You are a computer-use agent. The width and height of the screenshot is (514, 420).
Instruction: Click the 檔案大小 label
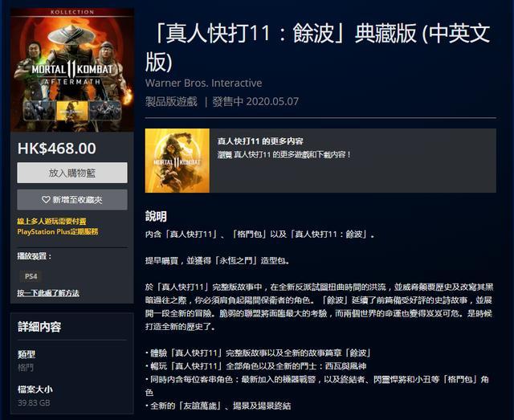coord(35,389)
